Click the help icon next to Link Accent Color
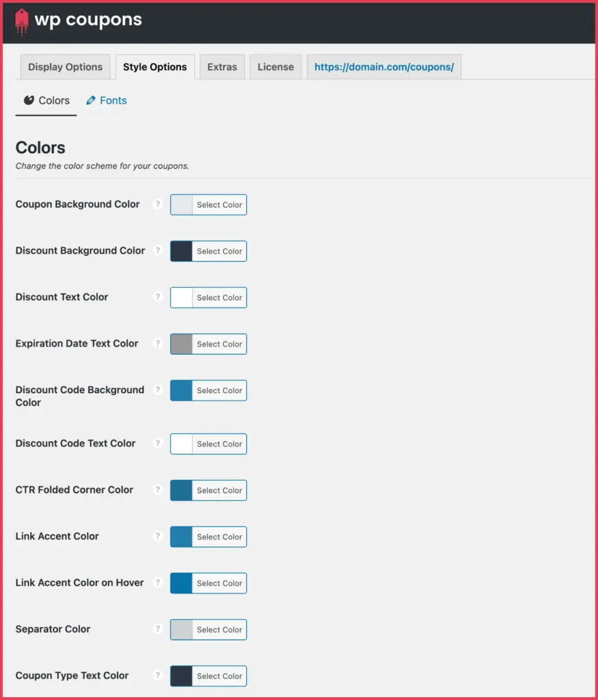 click(159, 537)
